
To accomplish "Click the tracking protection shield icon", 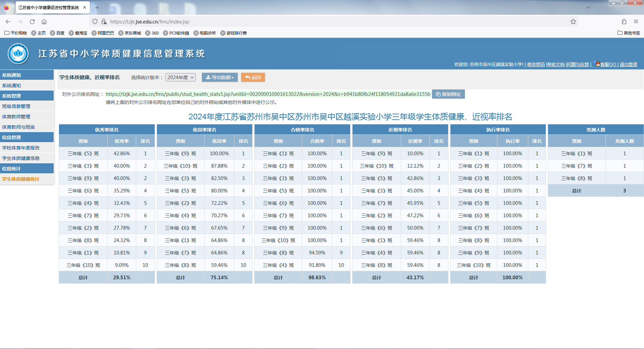I will click(95, 21).
